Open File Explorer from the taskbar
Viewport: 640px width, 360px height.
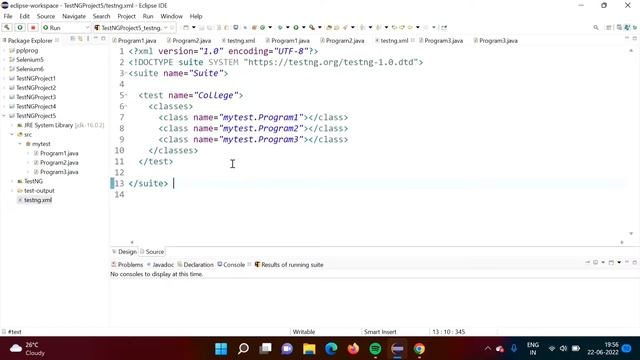[x=309, y=349]
